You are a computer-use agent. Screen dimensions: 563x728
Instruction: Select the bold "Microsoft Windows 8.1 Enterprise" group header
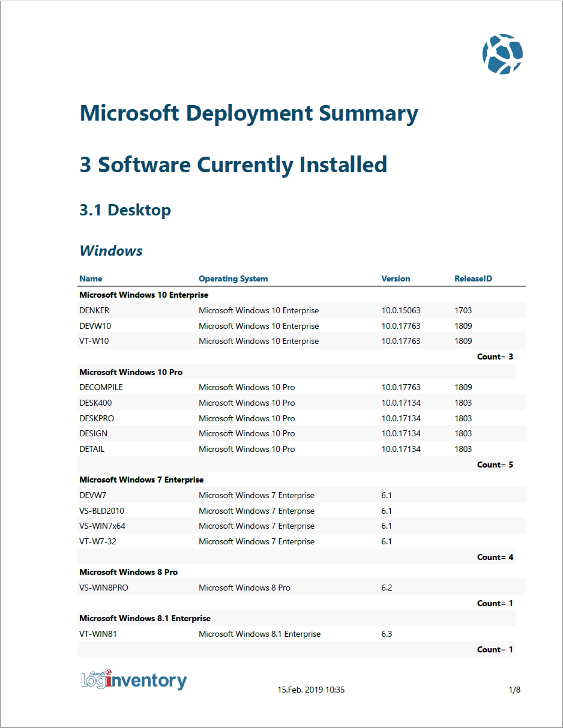145,618
